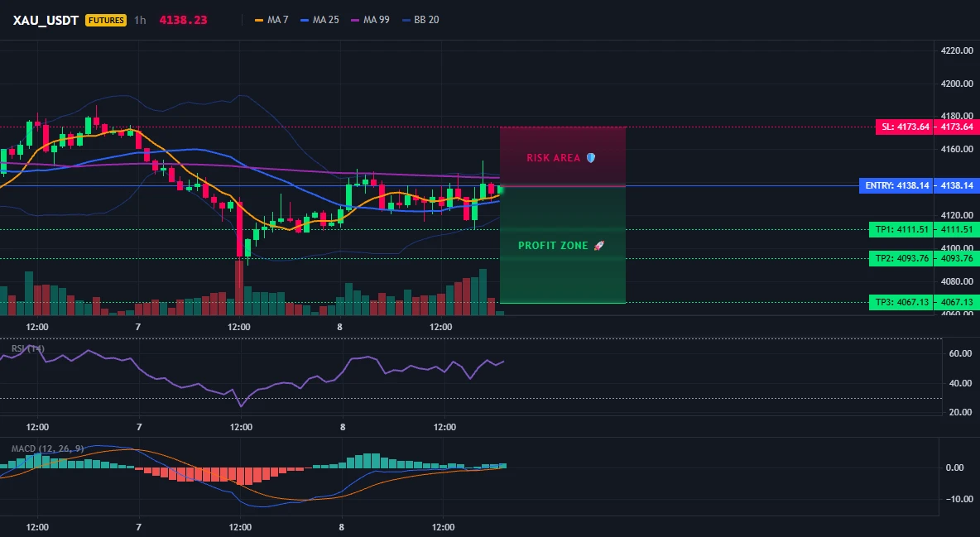Click the 60.00 level on RSI axis
The height and width of the screenshot is (537, 980).
(x=959, y=354)
